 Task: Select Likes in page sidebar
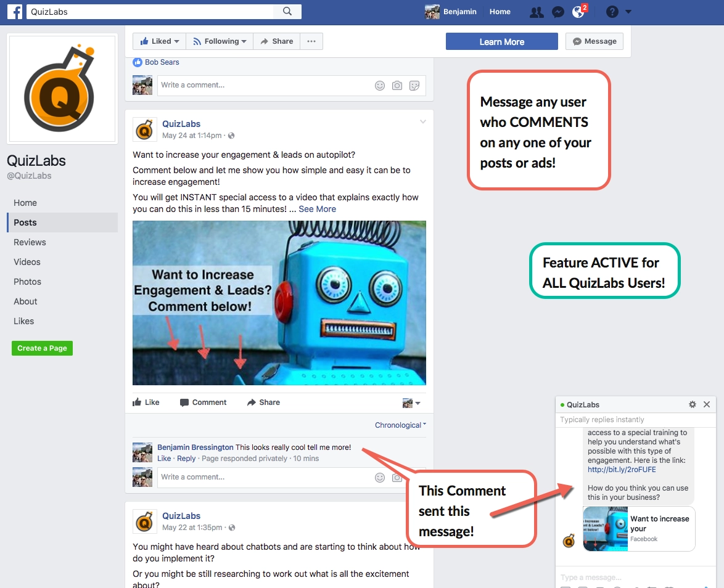click(23, 321)
